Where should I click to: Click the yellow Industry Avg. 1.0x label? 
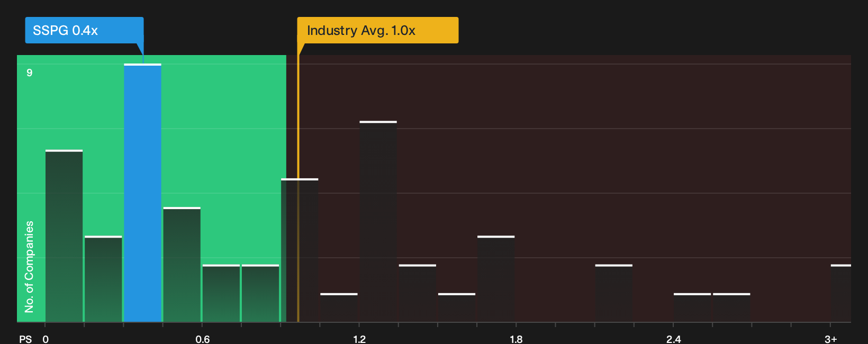click(377, 30)
